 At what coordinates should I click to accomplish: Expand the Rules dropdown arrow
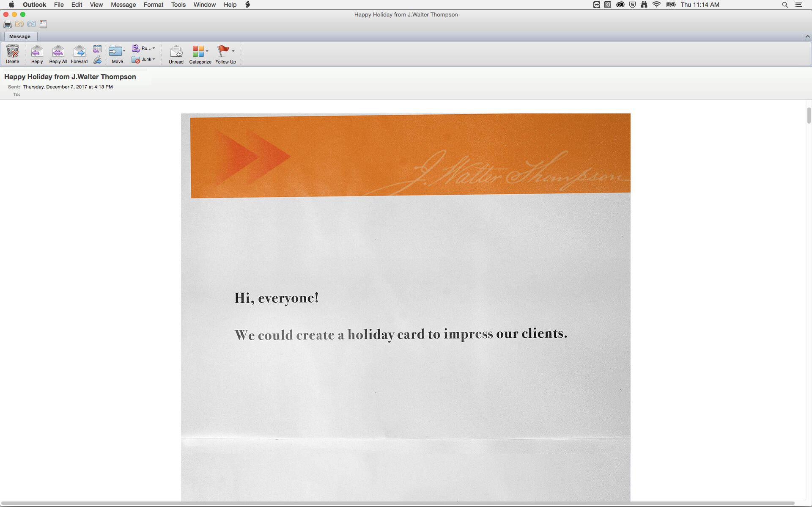pos(154,48)
